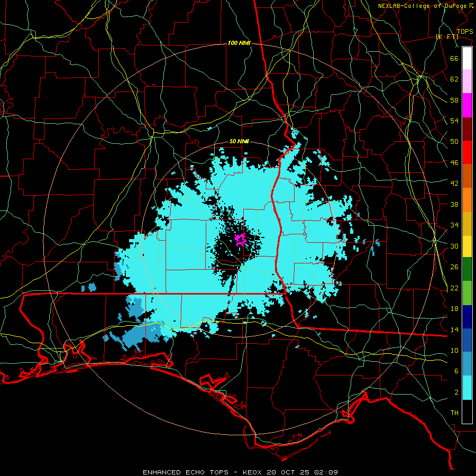Click the '58' legend value label
The height and width of the screenshot is (476, 476).
point(454,100)
